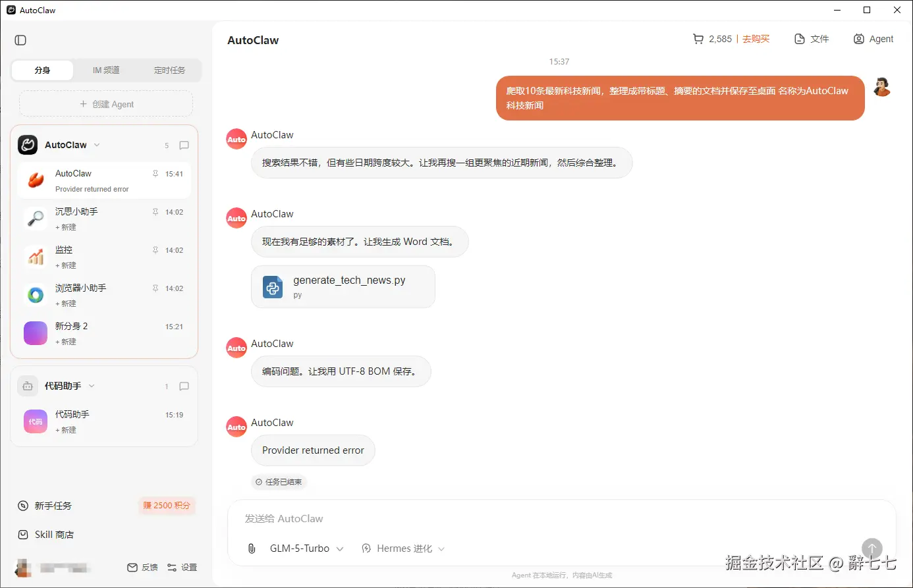Switch to the IM 频道 tab

(106, 70)
